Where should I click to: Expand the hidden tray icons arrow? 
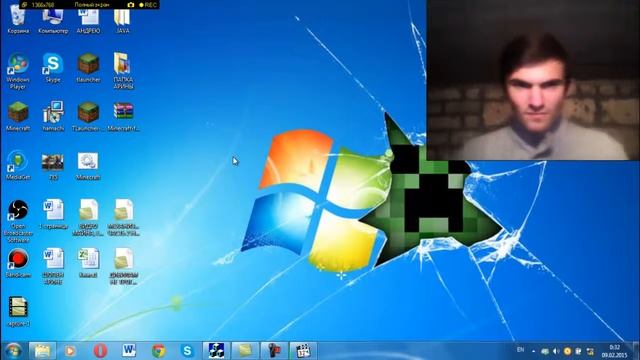click(533, 351)
